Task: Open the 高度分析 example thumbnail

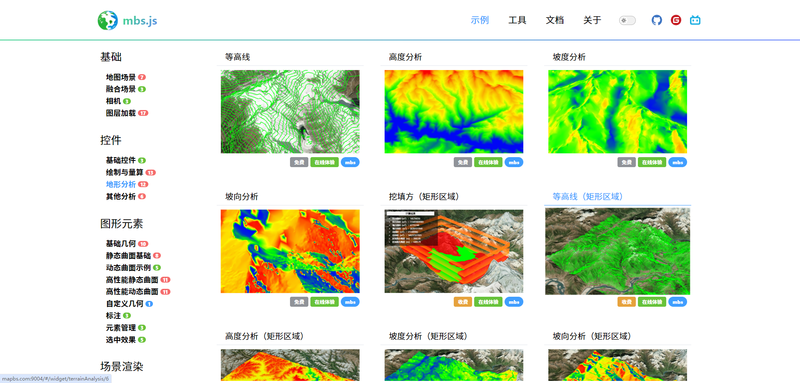Action: [454, 112]
